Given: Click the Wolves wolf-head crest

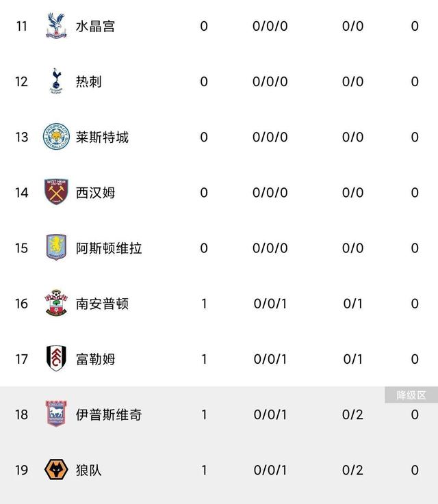Looking at the screenshot, I should pos(56,470).
